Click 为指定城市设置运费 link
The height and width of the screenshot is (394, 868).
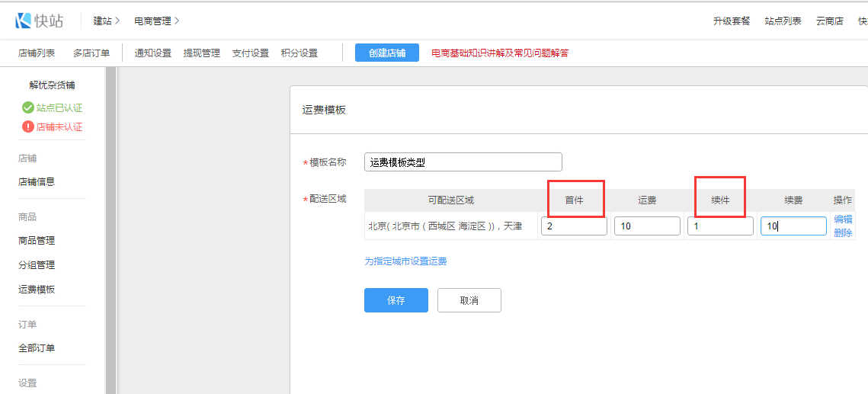coord(405,261)
